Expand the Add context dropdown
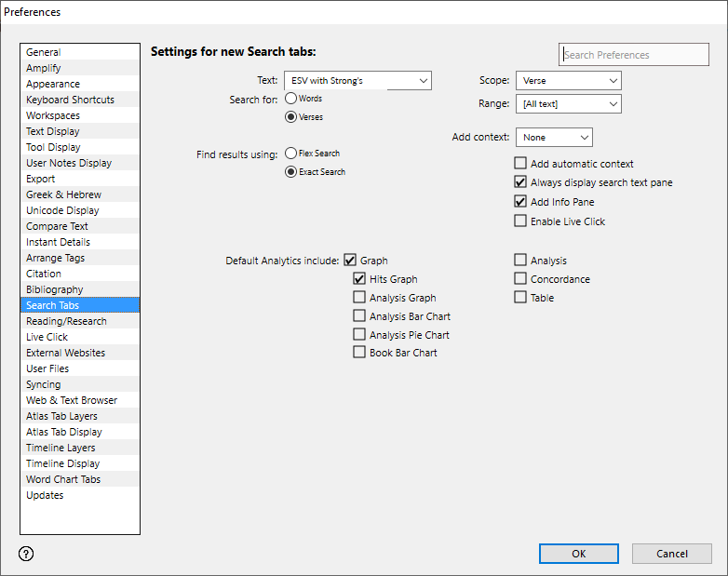Viewport: 728px width, 576px height. [554, 138]
